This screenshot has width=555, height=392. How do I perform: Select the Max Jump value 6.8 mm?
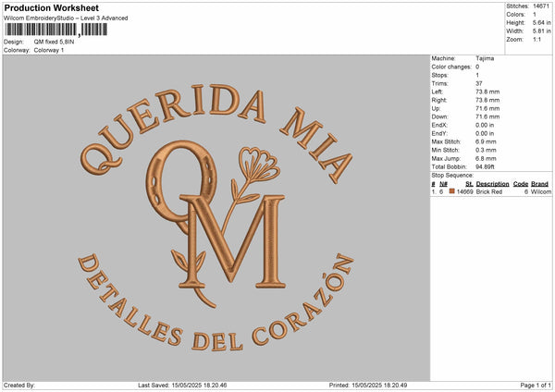(486, 158)
